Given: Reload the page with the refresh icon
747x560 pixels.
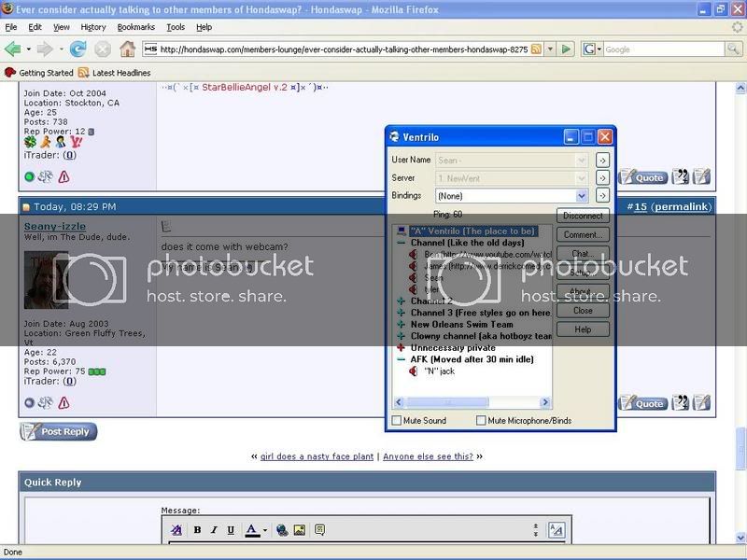Looking at the screenshot, I should 78,49.
